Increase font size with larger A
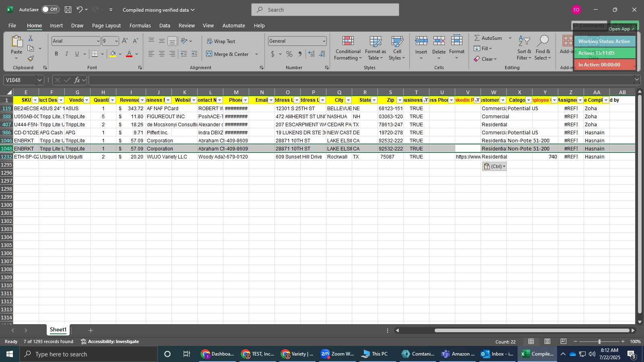644x362 pixels. point(125,41)
